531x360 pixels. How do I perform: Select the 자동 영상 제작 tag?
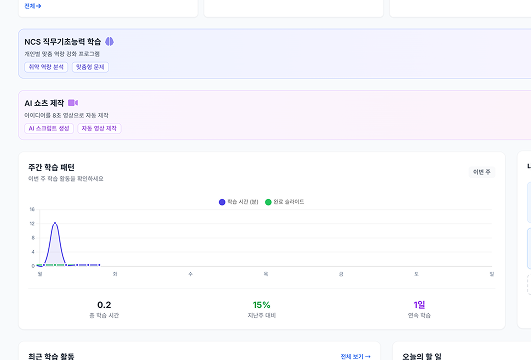[x=99, y=128]
